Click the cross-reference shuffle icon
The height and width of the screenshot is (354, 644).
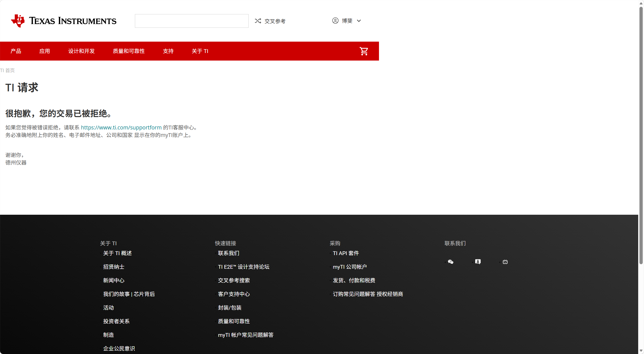[258, 21]
